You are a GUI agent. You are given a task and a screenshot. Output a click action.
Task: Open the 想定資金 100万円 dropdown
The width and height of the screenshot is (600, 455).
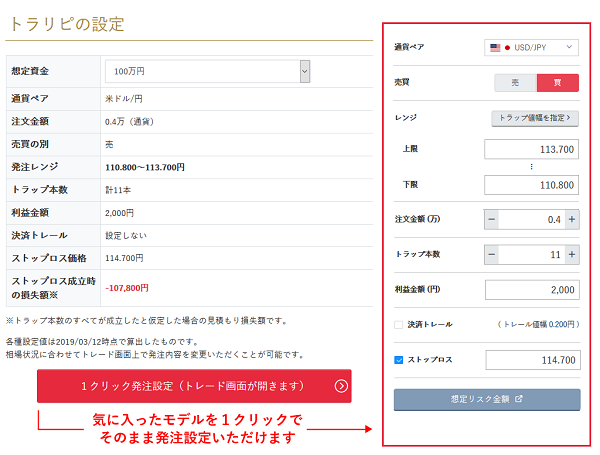click(207, 71)
